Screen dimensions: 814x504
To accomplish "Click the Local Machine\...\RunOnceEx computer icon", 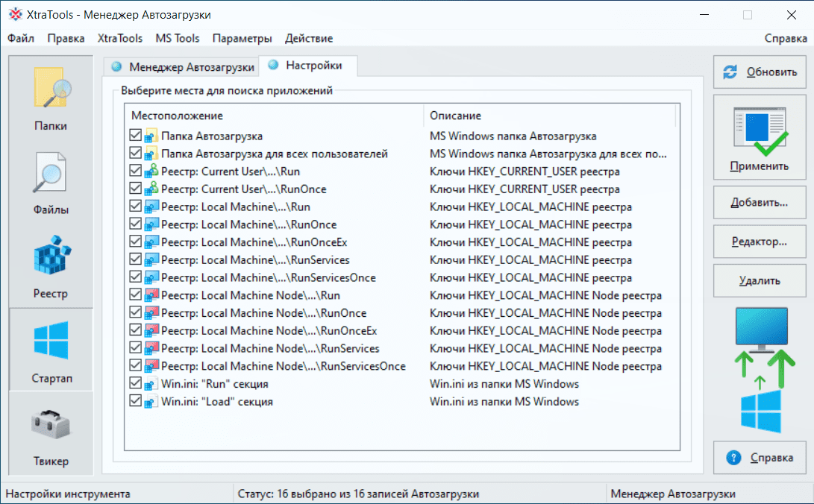I will pos(151,242).
